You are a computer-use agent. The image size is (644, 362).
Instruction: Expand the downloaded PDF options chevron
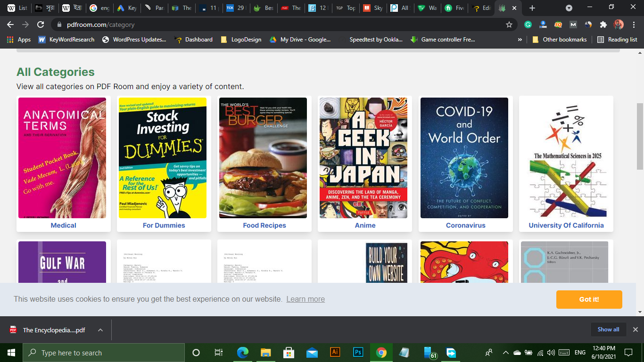click(100, 330)
